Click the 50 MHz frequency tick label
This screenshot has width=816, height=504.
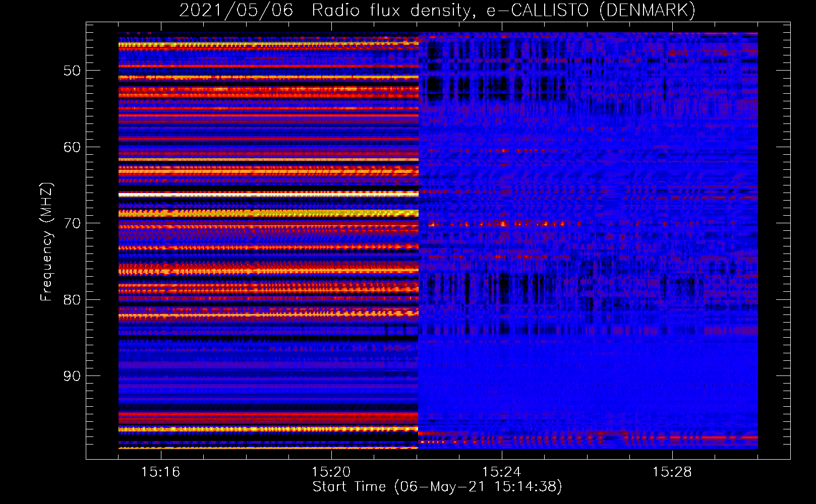click(x=72, y=71)
